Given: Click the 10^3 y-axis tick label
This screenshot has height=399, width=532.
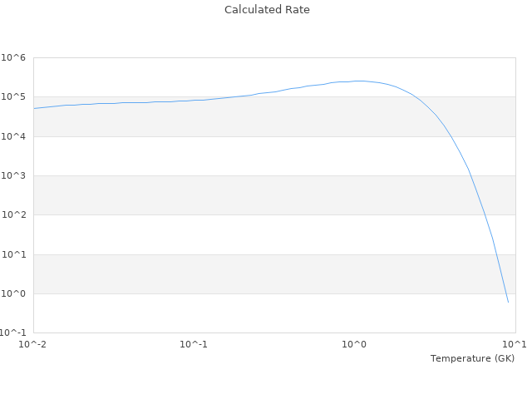Looking at the screenshot, I should coord(13,176).
